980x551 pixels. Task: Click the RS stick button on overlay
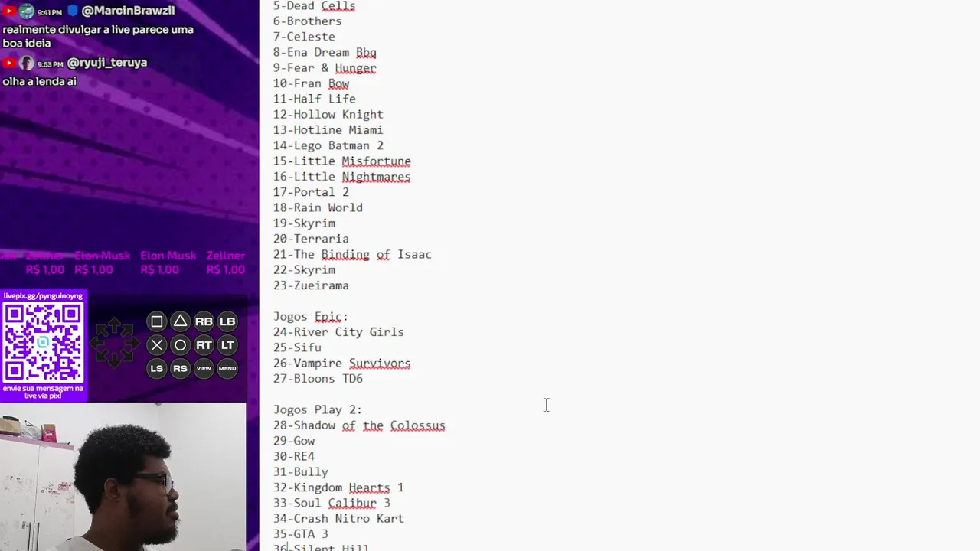(180, 368)
